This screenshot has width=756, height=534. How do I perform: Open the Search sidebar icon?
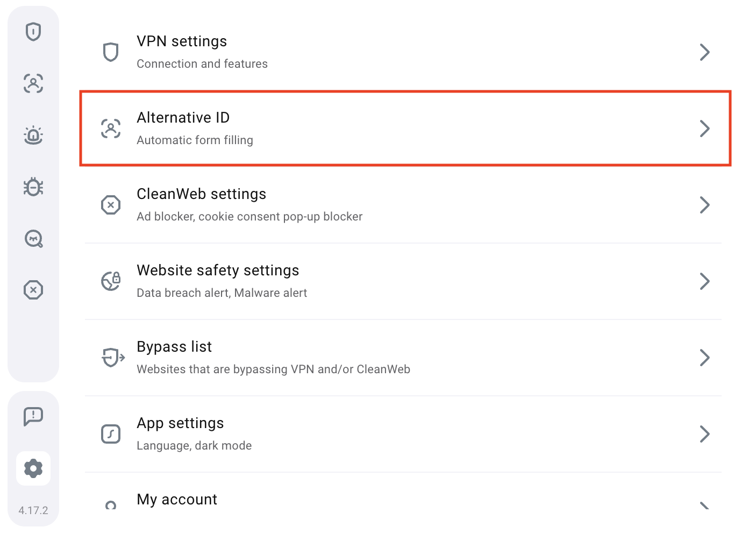33,238
